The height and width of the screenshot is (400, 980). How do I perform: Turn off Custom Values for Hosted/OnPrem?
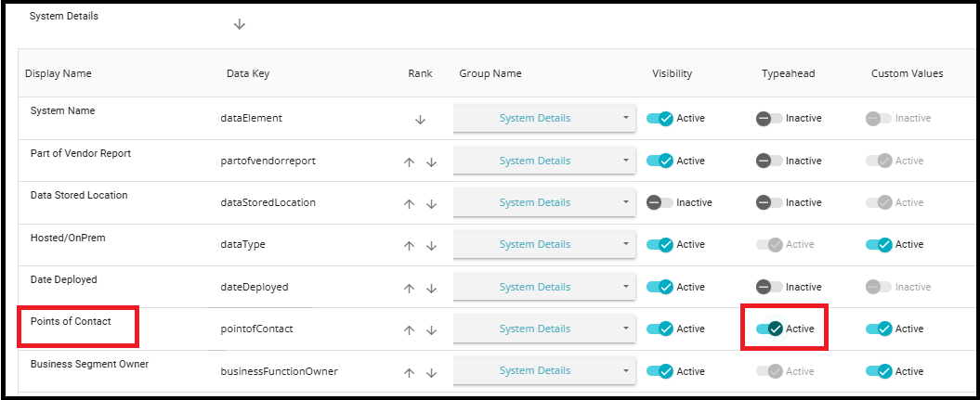pyautogui.click(x=879, y=245)
